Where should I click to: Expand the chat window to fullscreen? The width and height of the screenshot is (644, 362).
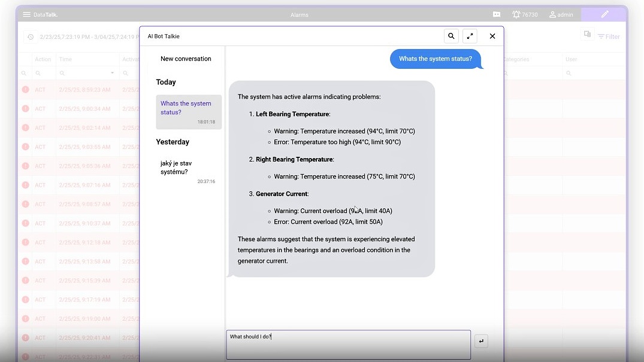[470, 36]
